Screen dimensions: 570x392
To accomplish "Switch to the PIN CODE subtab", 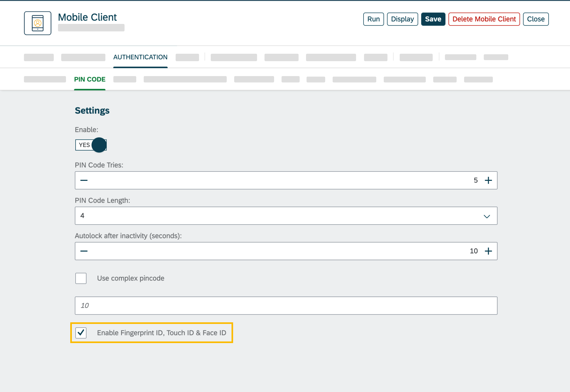I will pos(90,79).
